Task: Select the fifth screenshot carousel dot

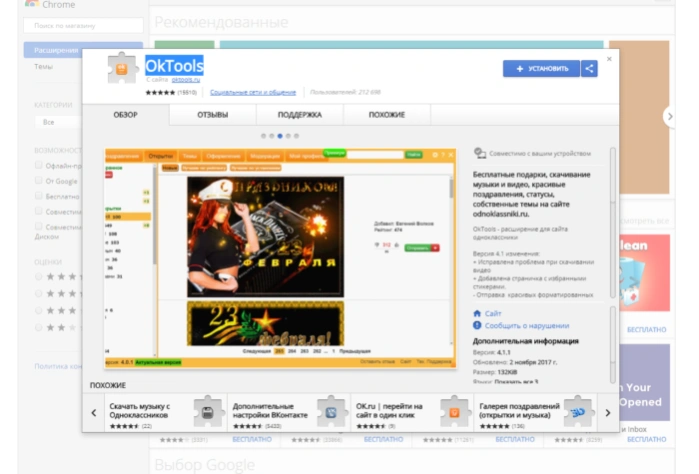Action: (296, 136)
